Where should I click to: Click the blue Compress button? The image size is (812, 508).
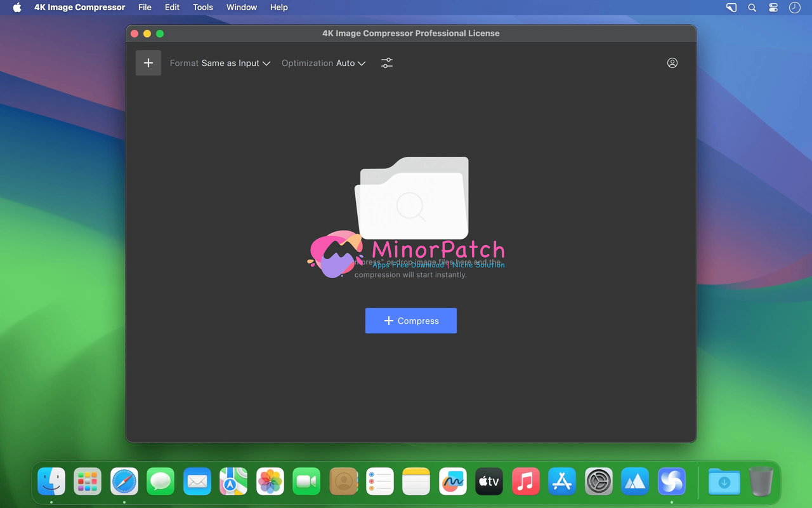411,321
